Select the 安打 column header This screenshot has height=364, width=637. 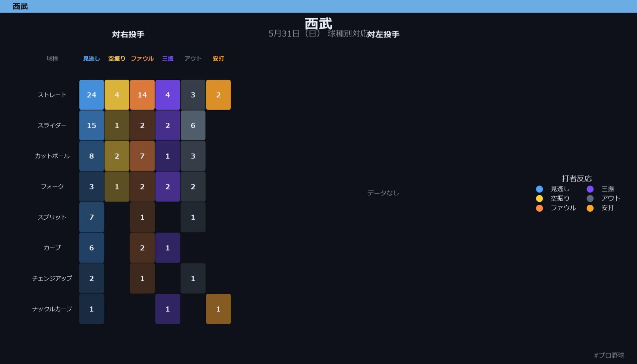(x=218, y=59)
